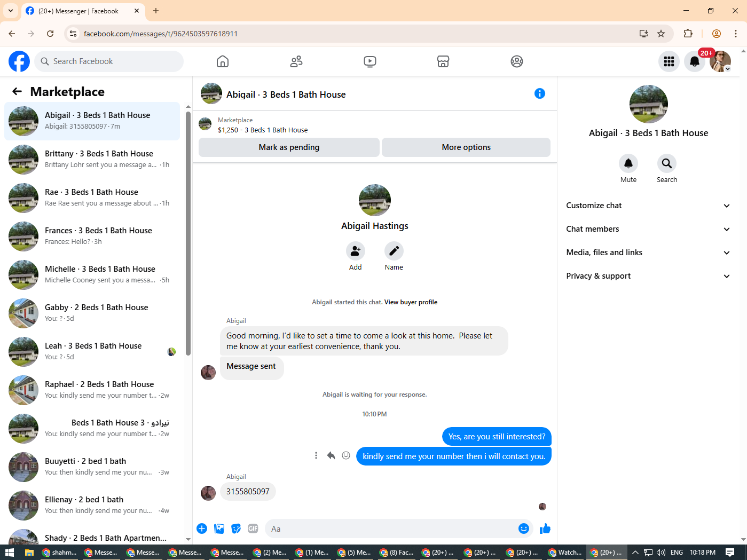Search within the conversation
This screenshot has width=747, height=560.
pyautogui.click(x=667, y=163)
